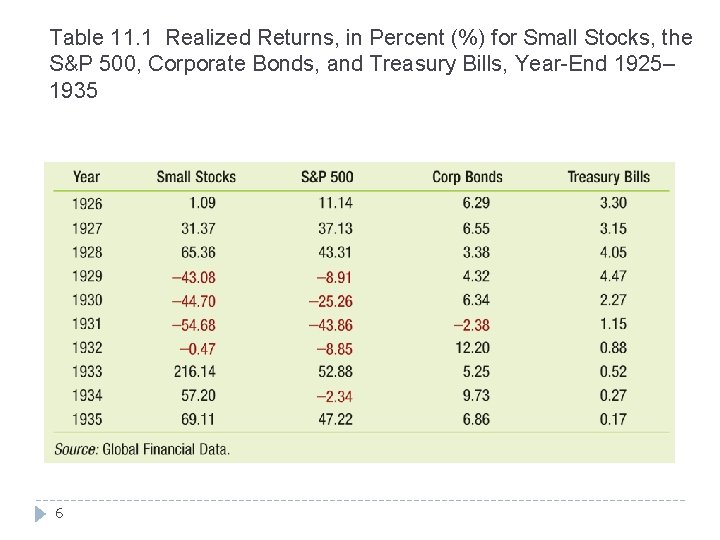Click the 1926 Treasury Bills value 3.30

coord(613,203)
